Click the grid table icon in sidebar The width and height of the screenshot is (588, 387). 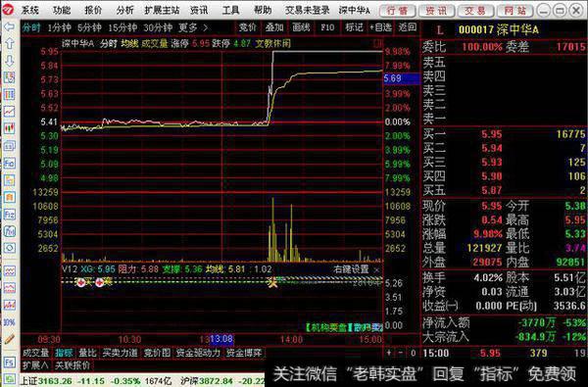pyautogui.click(x=9, y=94)
